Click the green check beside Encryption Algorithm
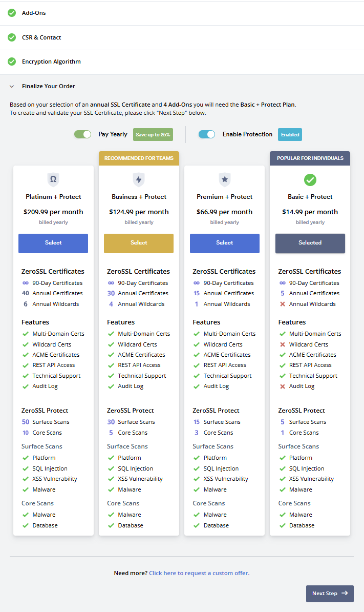 [12, 62]
